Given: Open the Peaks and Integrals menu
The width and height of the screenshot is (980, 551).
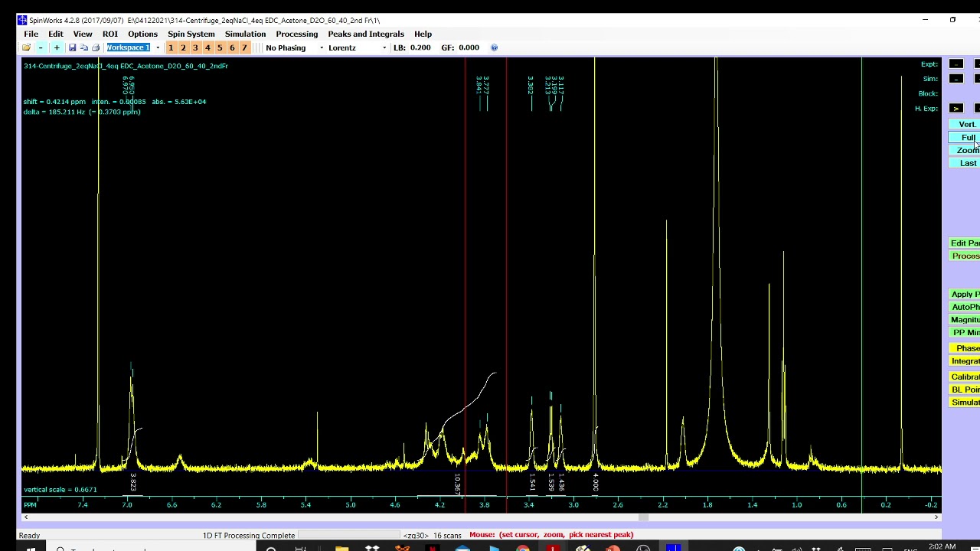Looking at the screenshot, I should coord(366,34).
